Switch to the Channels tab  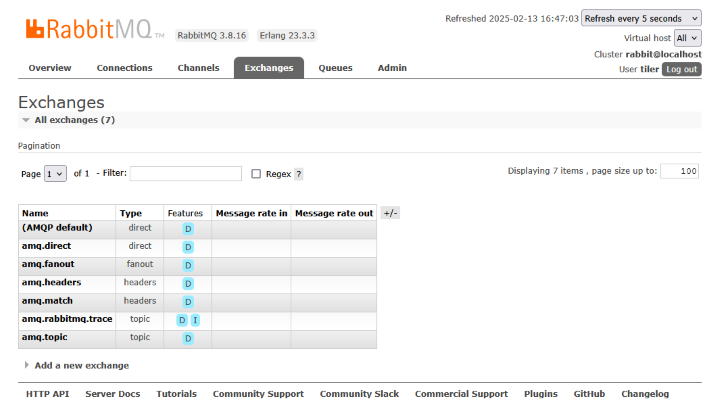198,68
